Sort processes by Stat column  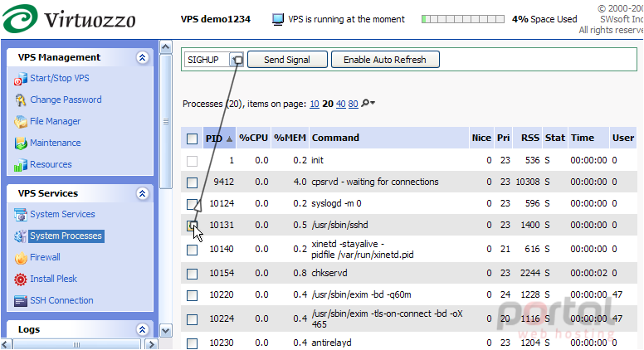point(555,138)
